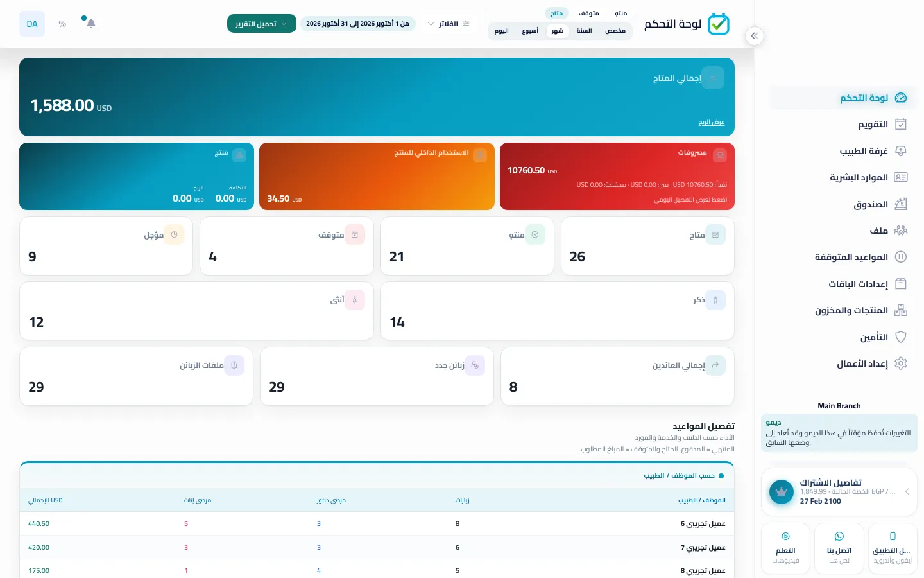Open the الاستخدام الداخلي للمنتج card
The height and width of the screenshot is (578, 924).
(377, 176)
